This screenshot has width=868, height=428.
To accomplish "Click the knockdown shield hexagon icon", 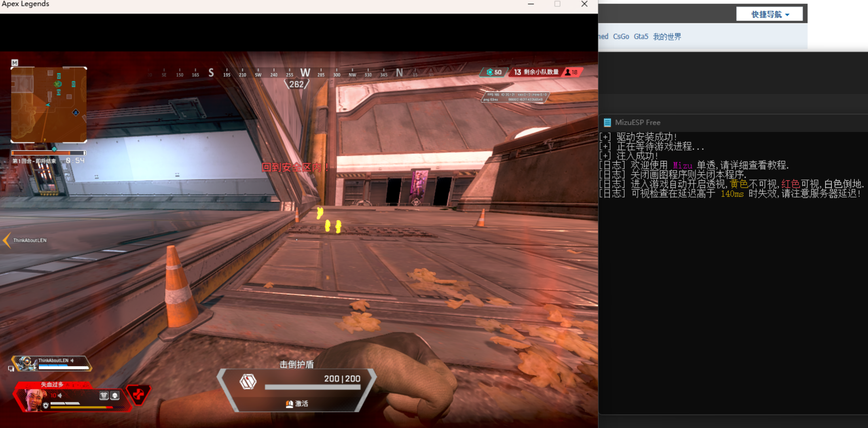I will [248, 382].
